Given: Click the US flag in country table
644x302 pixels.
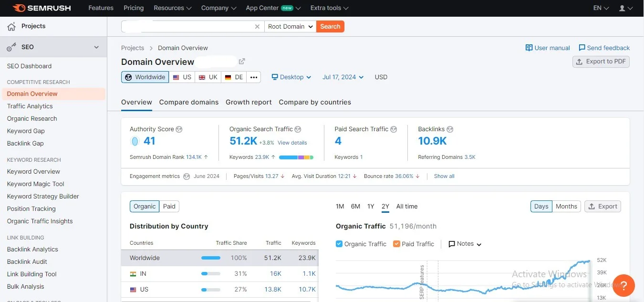Looking at the screenshot, I should click(133, 290).
